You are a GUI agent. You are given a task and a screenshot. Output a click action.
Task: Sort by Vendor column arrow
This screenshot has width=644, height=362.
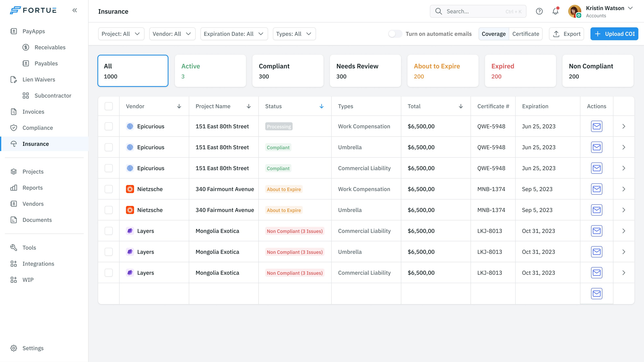179,106
